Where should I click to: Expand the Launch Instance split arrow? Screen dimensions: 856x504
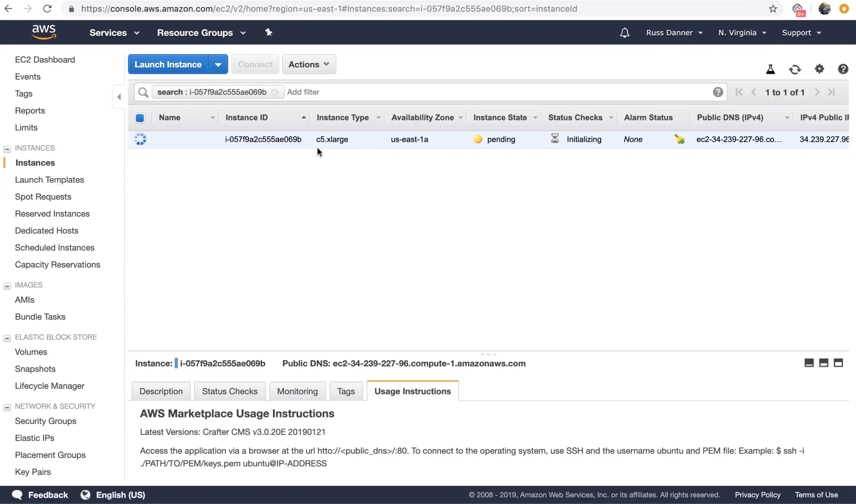[x=218, y=64]
